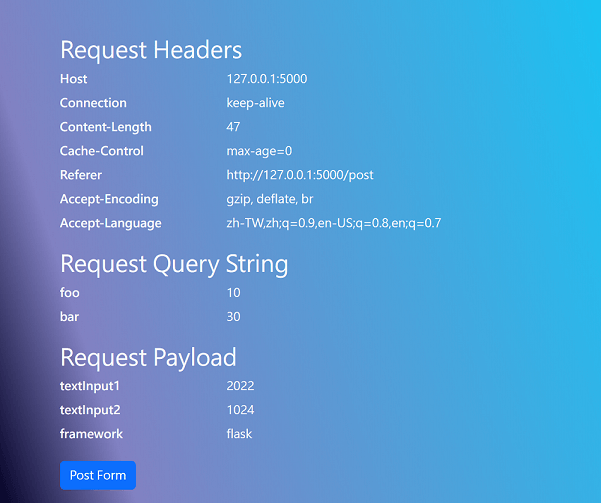Click the keep-alive Connection value
601x503 pixels.
[255, 103]
